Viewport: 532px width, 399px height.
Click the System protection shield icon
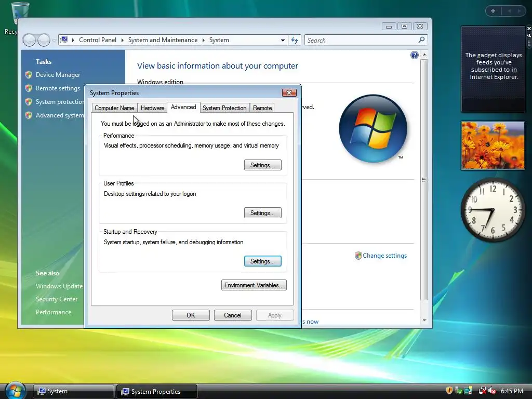[29, 102]
